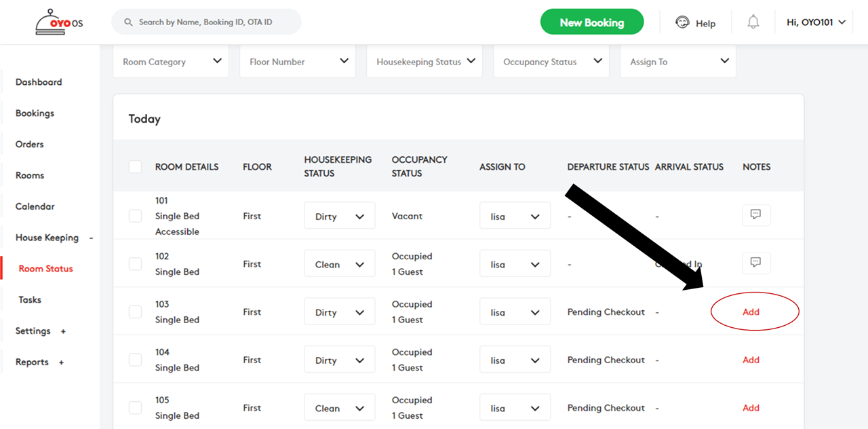The height and width of the screenshot is (429, 868).
Task: Check the box for room 101
Action: point(136,216)
